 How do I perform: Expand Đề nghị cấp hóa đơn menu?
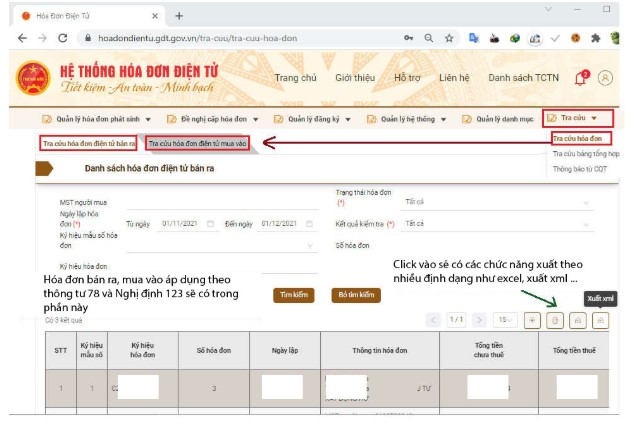212,119
